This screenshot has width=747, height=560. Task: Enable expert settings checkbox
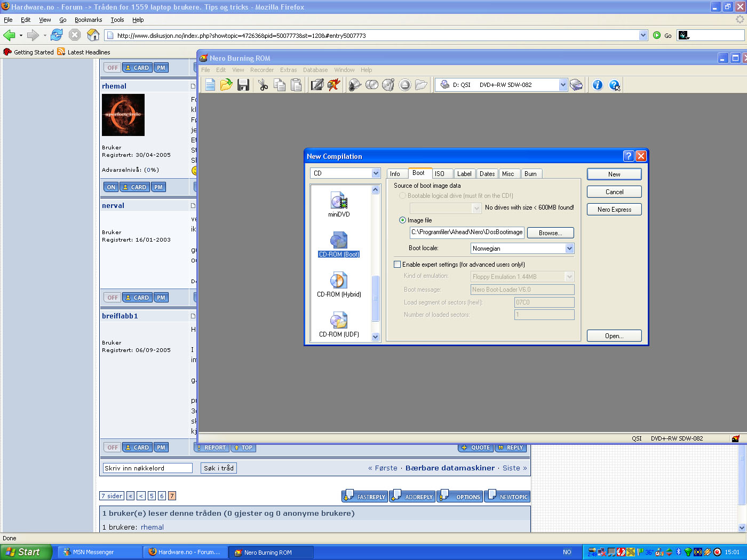[397, 265]
